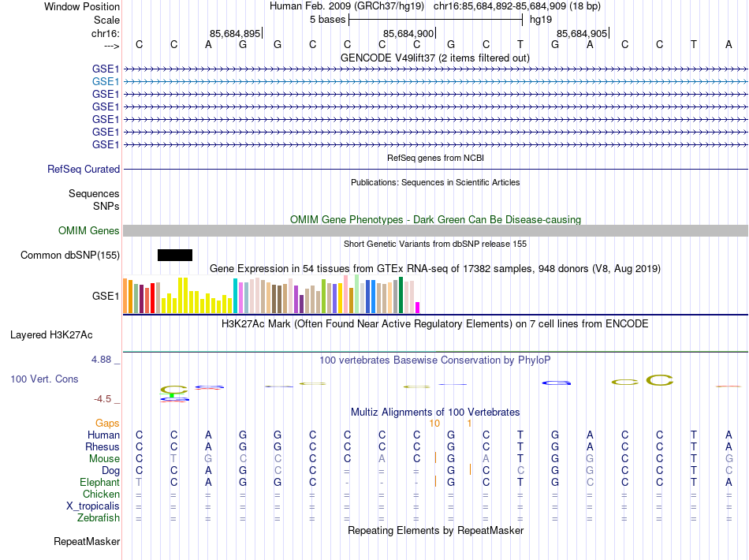Click the ---> sequence direction arrow
The height and width of the screenshot is (560, 749).
point(111,46)
